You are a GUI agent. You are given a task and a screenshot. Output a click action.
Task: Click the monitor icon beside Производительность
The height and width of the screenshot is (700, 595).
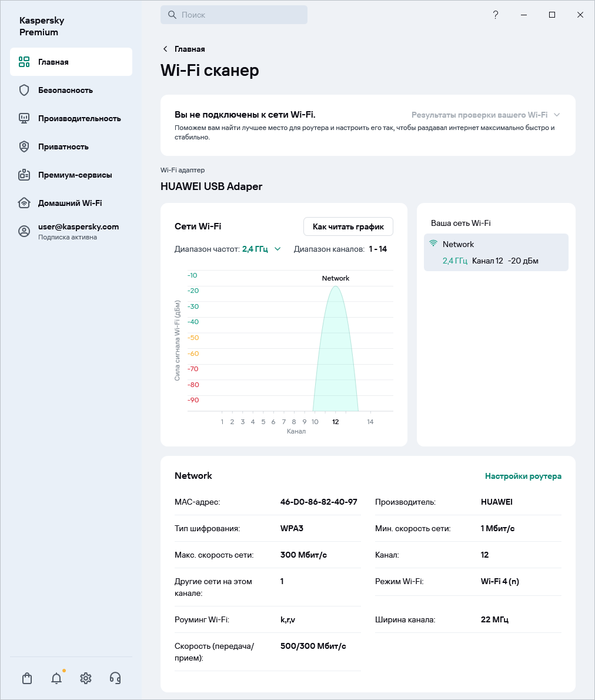pyautogui.click(x=24, y=118)
